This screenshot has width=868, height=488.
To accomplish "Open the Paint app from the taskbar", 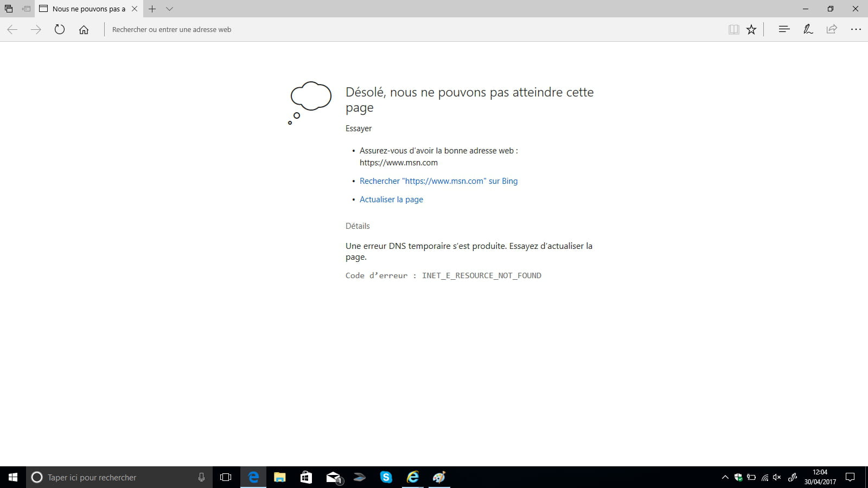I will 439,477.
